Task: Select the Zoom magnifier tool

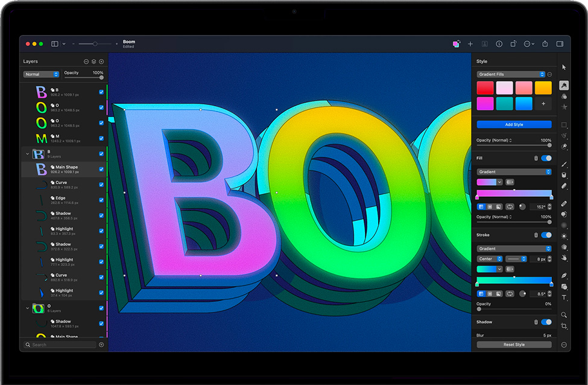Action: coord(564,315)
